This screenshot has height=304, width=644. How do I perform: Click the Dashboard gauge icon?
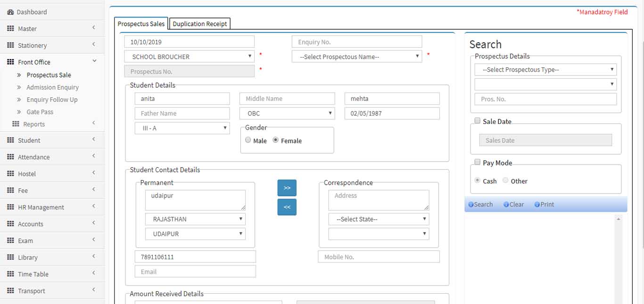pyautogui.click(x=10, y=12)
